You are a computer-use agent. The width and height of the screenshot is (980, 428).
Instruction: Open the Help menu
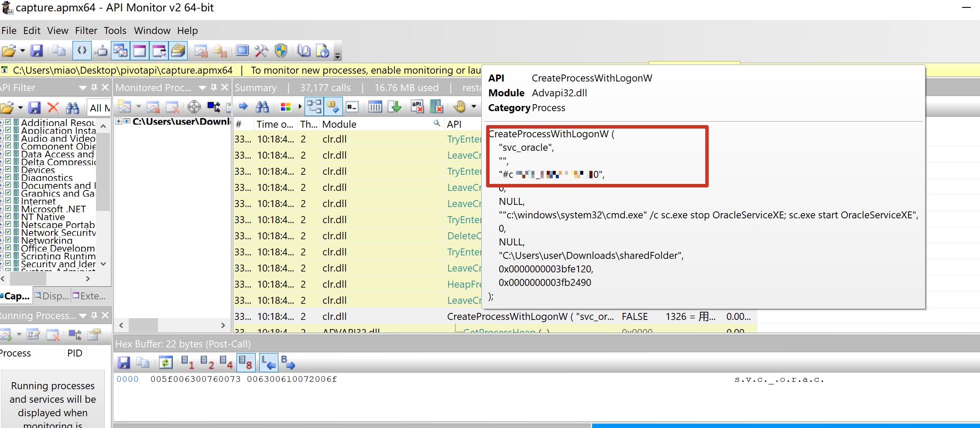coord(188,31)
